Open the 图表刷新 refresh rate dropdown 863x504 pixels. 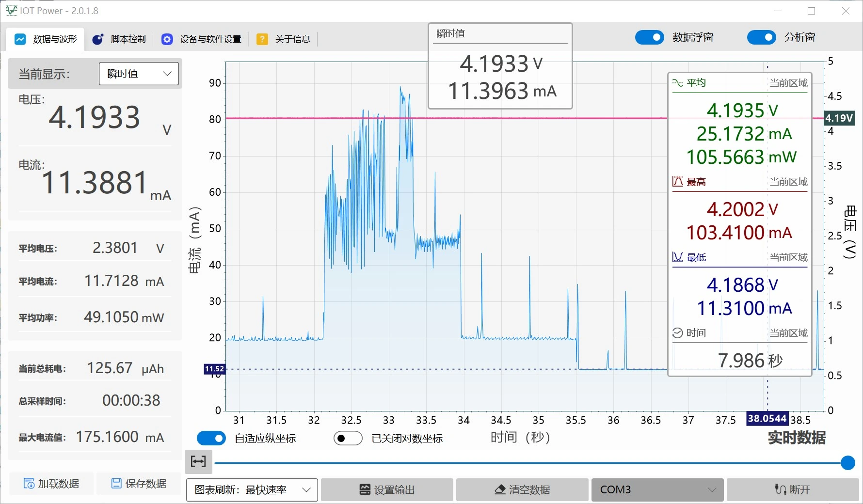[x=252, y=490]
